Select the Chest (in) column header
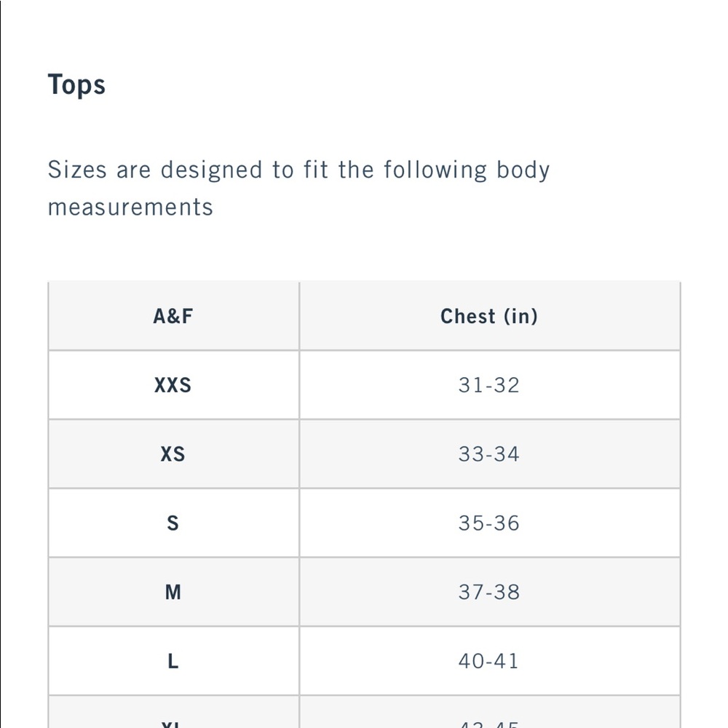The width and height of the screenshot is (728, 728). coord(489,316)
